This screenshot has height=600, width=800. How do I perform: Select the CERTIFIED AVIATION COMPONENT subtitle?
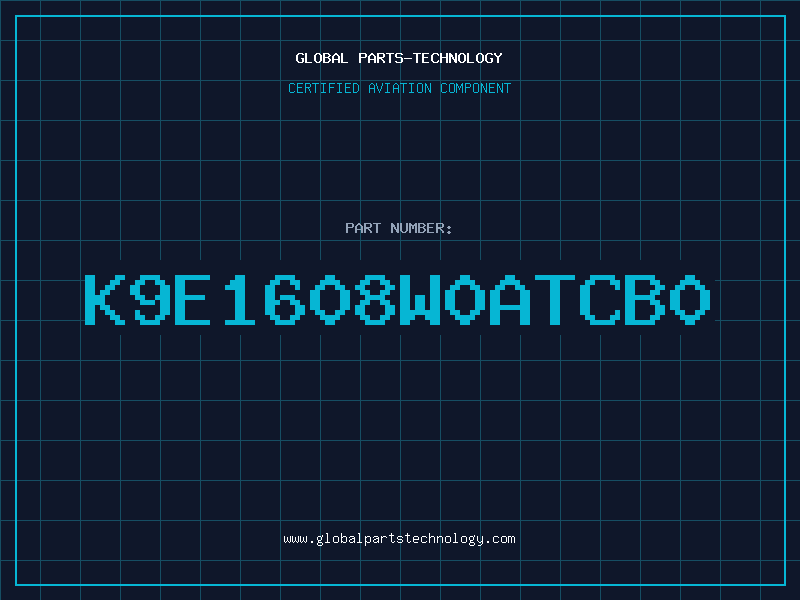tap(399, 88)
